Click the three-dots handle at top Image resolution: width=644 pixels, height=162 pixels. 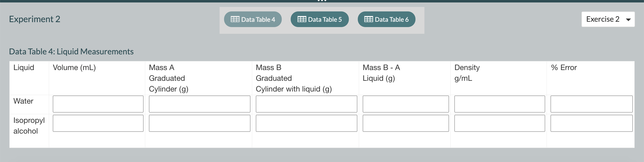point(322,1)
